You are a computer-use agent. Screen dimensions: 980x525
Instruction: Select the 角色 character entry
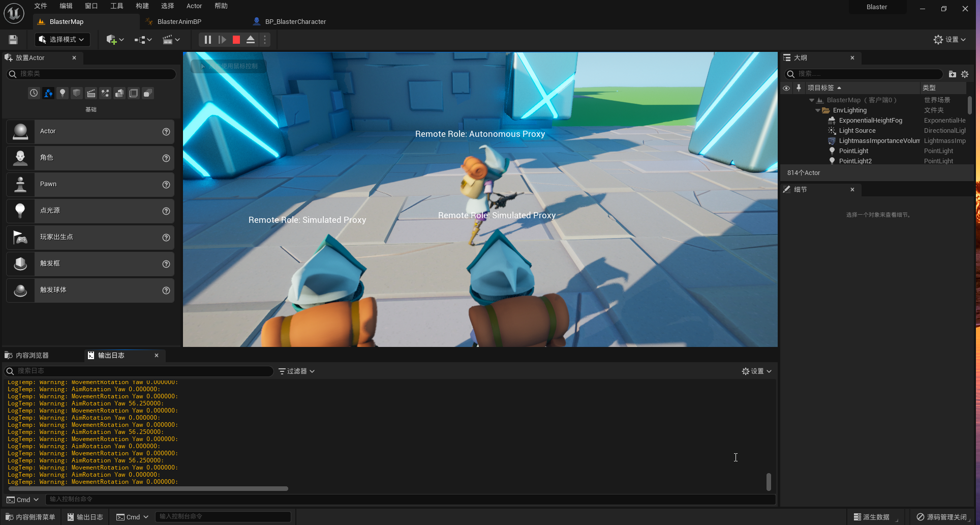pyautogui.click(x=90, y=158)
